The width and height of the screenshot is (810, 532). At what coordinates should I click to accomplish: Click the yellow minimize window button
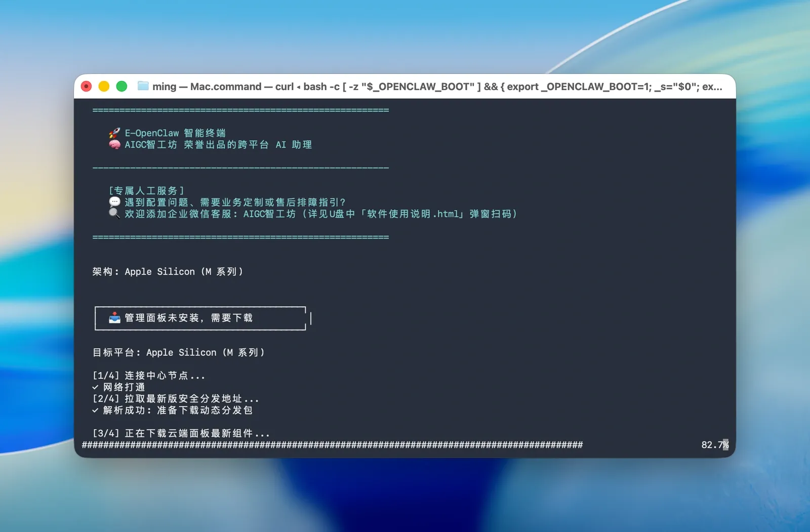pyautogui.click(x=104, y=87)
